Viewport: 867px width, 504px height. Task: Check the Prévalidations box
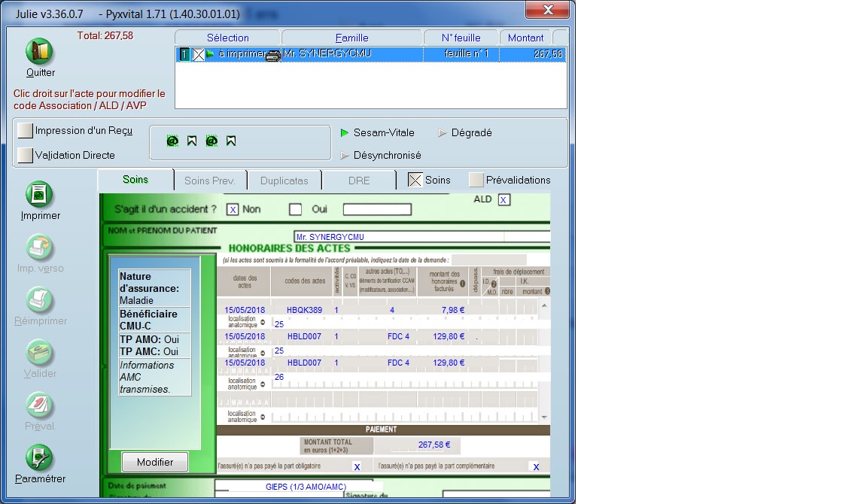click(476, 180)
